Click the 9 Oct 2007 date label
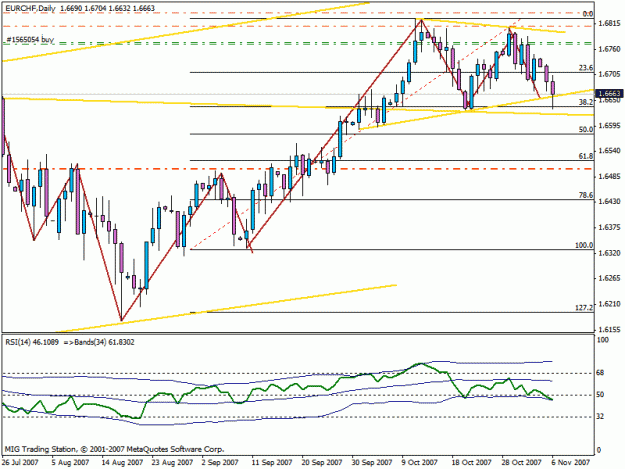The image size is (625, 469). (419, 462)
